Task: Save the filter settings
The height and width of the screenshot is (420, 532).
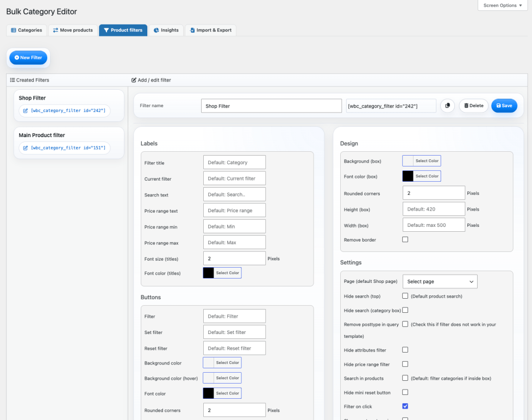Action: pos(504,106)
